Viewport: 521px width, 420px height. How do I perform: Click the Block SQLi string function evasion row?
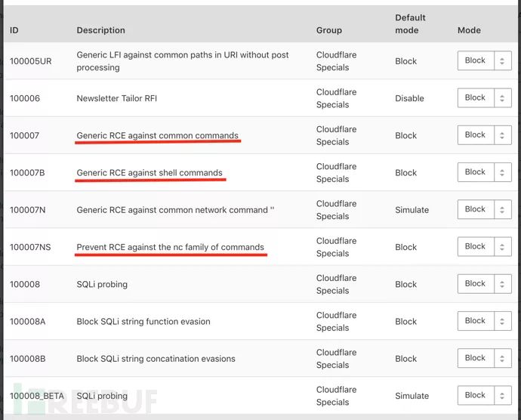[x=143, y=321]
